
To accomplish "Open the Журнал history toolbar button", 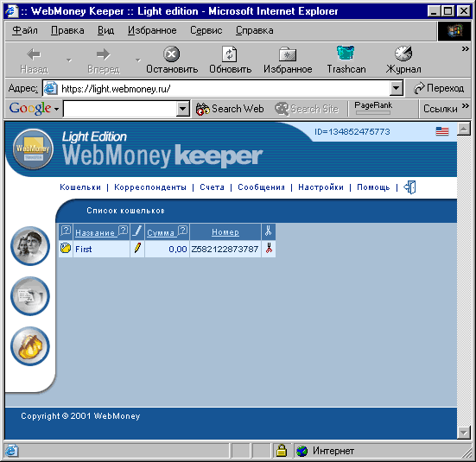I will coord(403,60).
